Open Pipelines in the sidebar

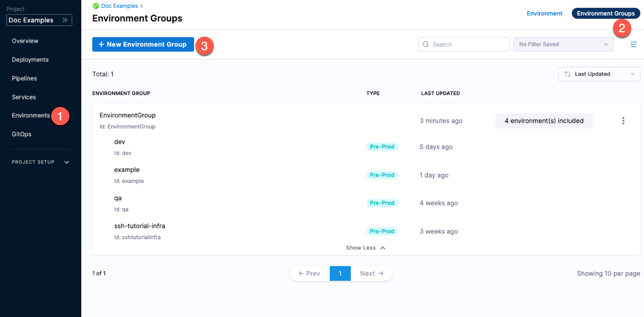[x=24, y=78]
